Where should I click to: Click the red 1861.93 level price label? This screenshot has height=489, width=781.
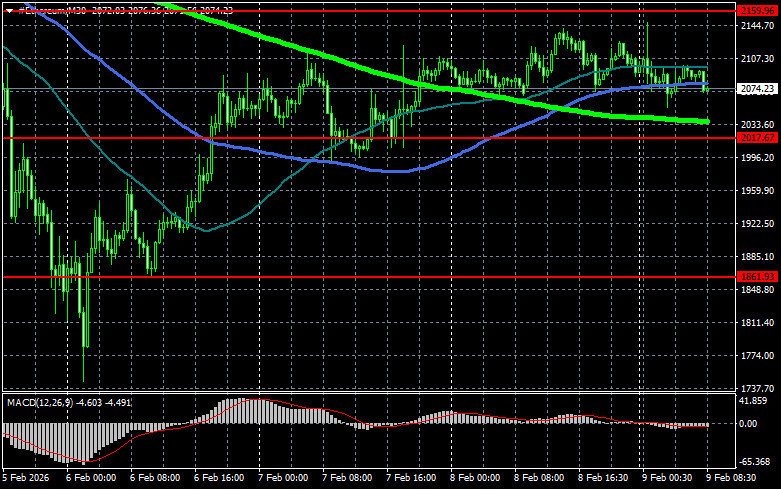point(758,276)
